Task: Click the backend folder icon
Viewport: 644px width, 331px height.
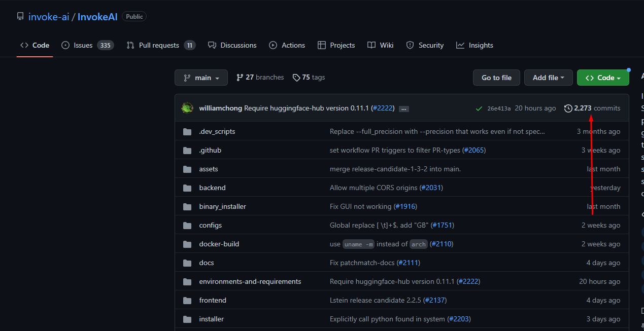Action: [x=187, y=188]
